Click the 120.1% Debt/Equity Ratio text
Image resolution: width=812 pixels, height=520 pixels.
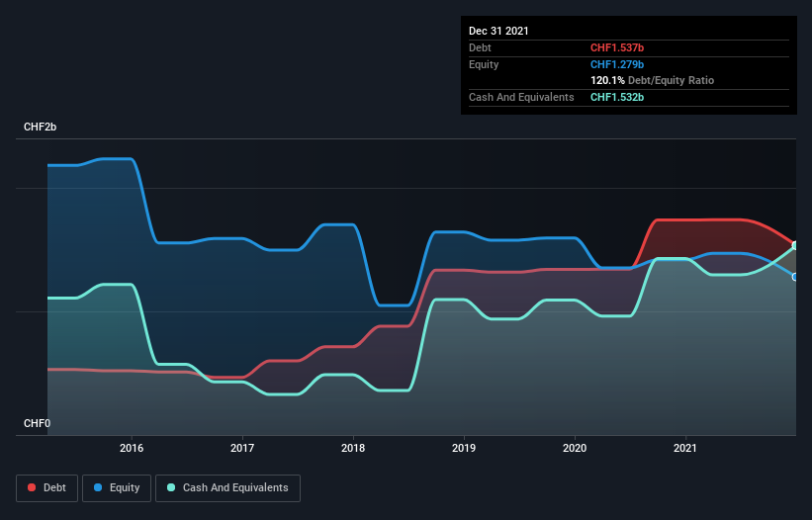(653, 81)
